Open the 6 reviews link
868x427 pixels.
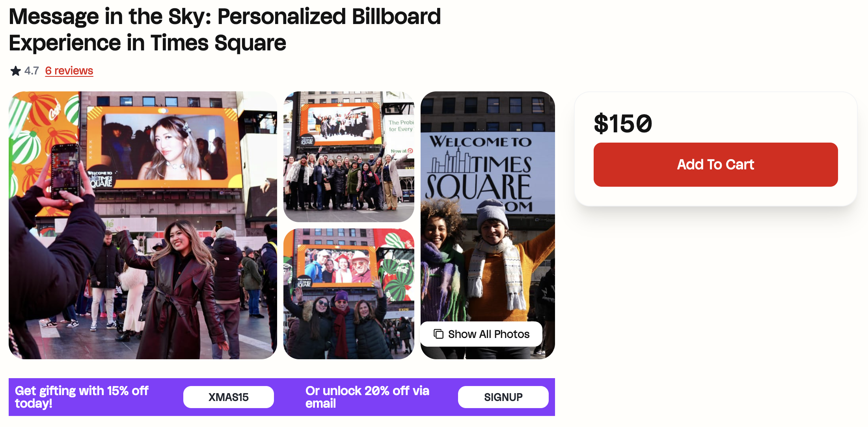pos(69,71)
